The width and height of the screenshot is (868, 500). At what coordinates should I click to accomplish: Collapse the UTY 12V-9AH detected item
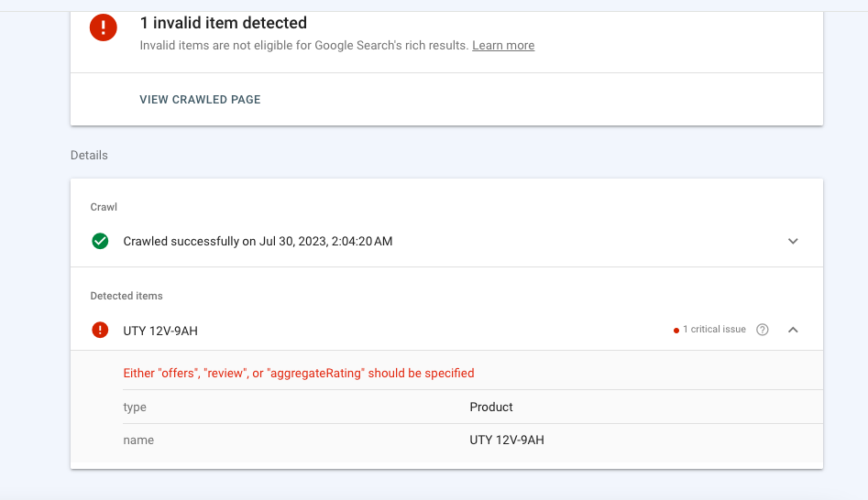pyautogui.click(x=793, y=330)
